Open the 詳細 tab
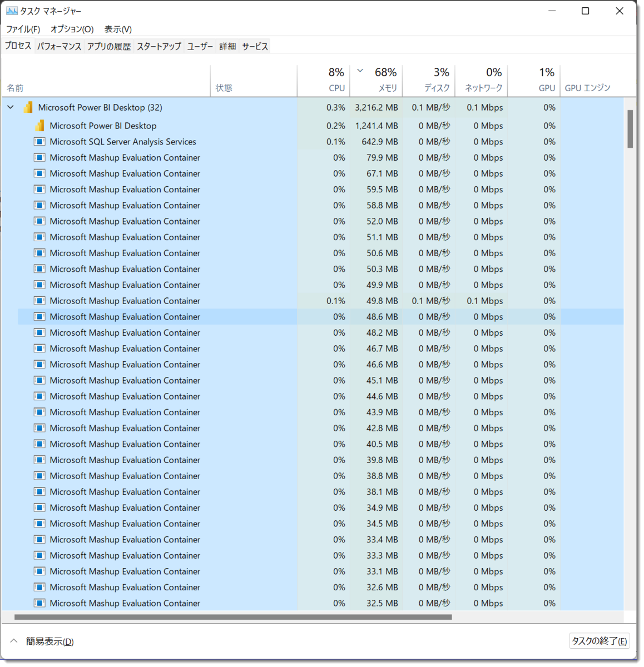644x667 pixels. pyautogui.click(x=227, y=46)
